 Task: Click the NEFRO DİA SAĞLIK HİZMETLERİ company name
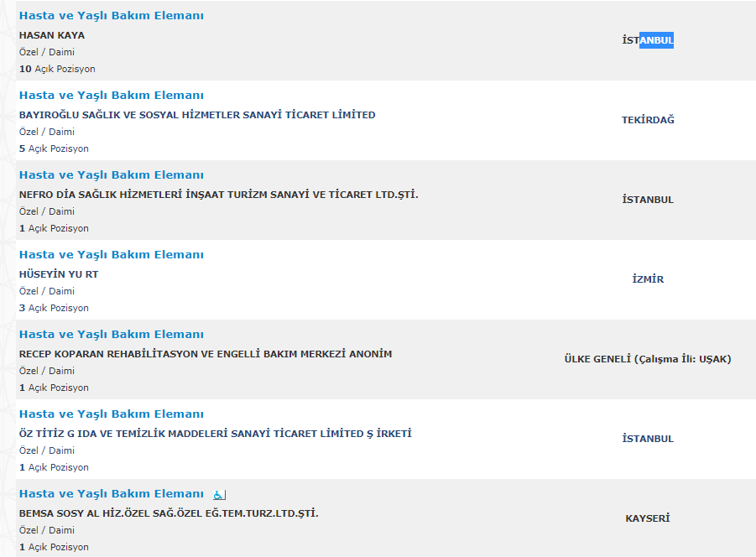click(218, 195)
